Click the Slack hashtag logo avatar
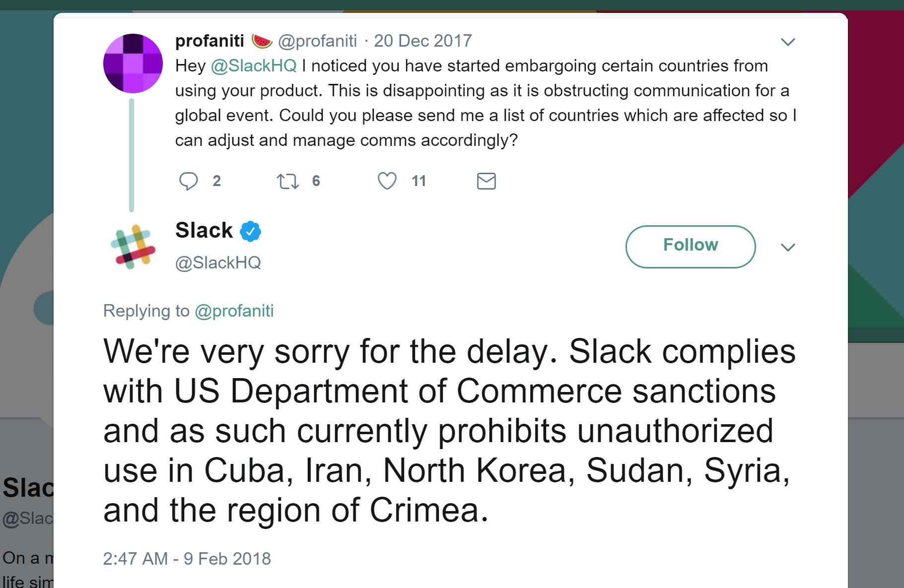The width and height of the screenshot is (904, 588). click(133, 247)
